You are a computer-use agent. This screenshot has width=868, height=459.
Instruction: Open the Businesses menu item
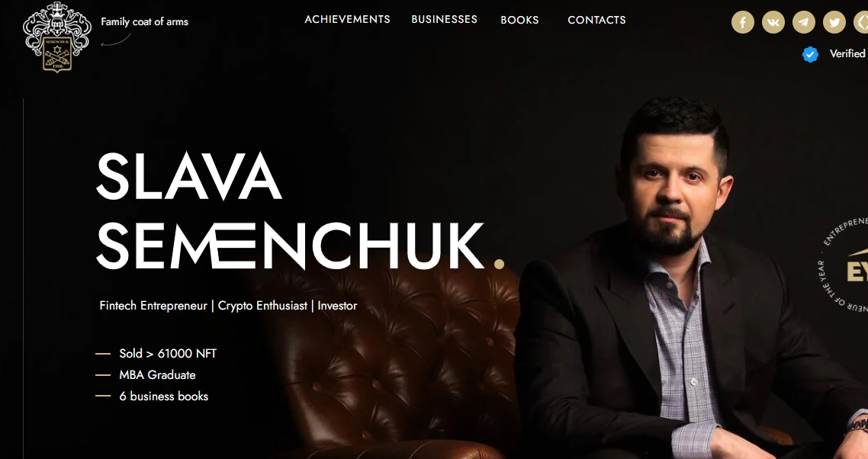(x=444, y=19)
